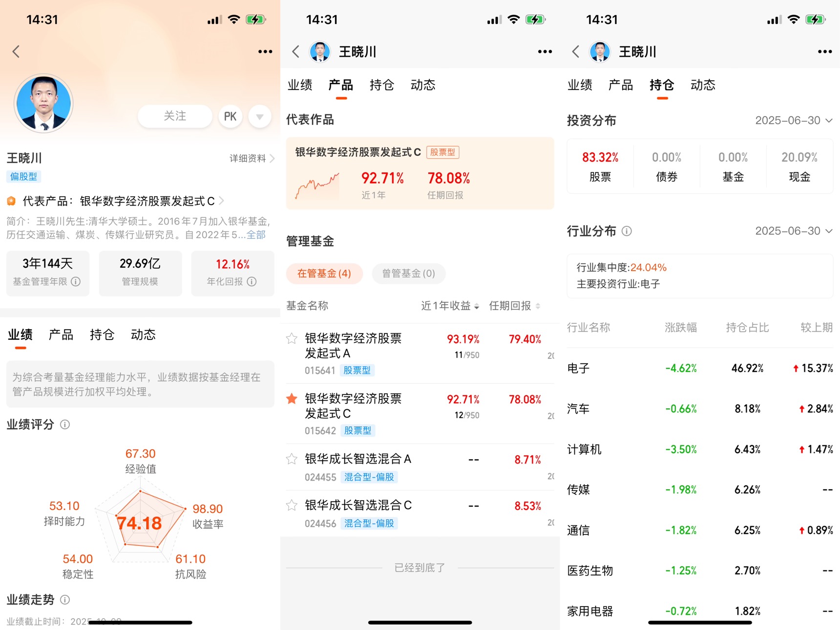Open the more menu on the 产品 screen
The image size is (840, 630).
545,51
